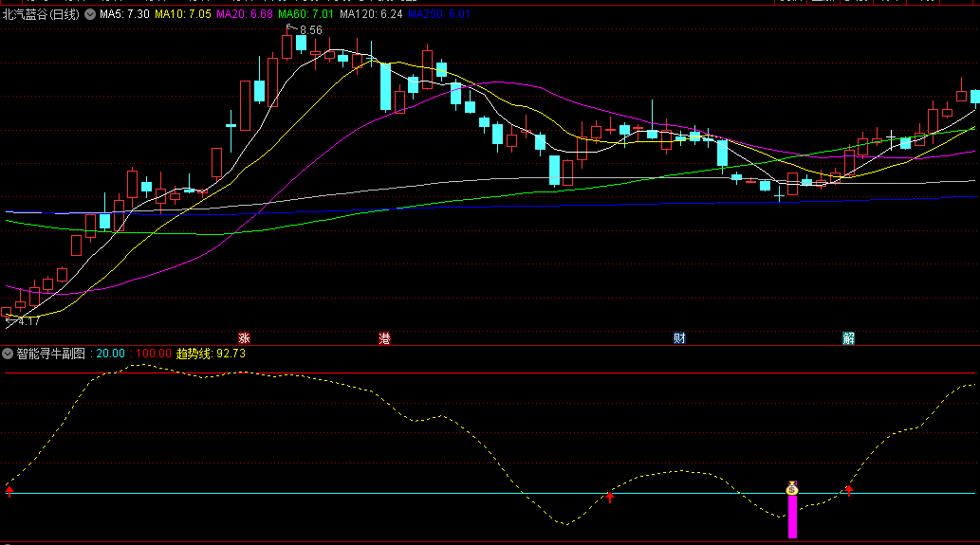This screenshot has width=980, height=545.
Task: Click the red 涨 event marker
Action: coord(244,337)
